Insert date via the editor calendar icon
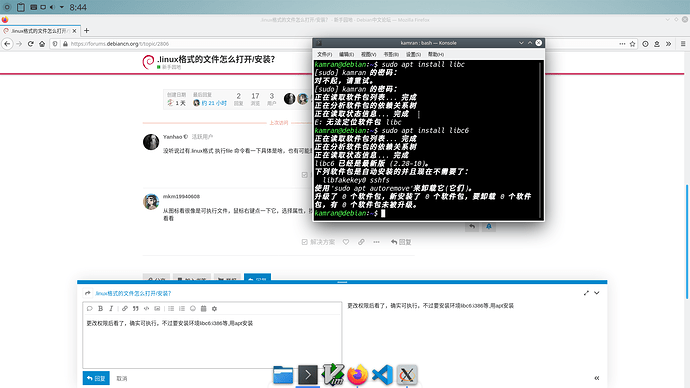 coord(203,309)
